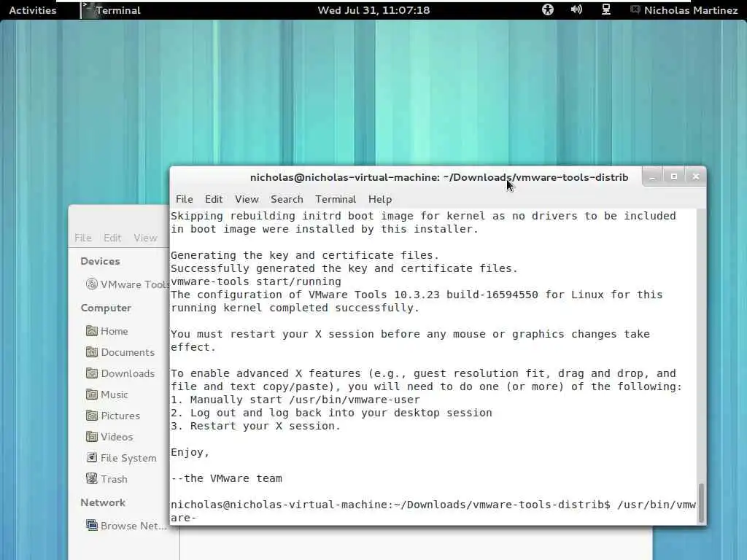Click the Network section heading

tap(103, 502)
